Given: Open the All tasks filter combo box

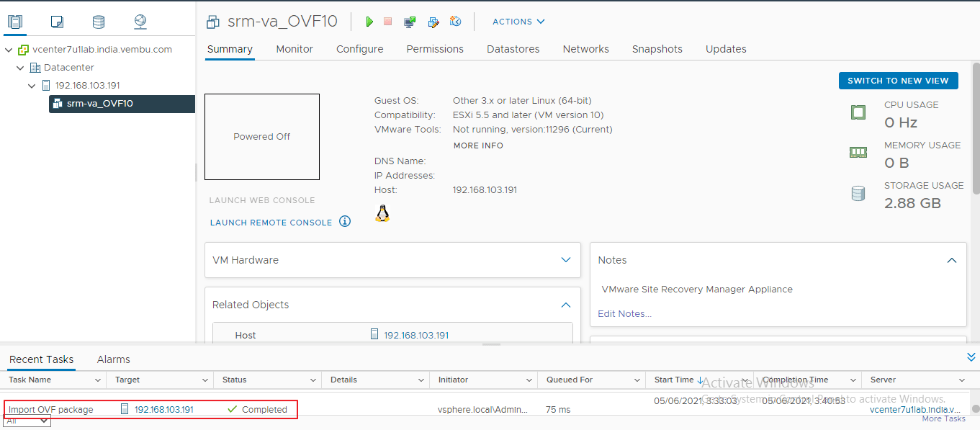Looking at the screenshot, I should (27, 421).
